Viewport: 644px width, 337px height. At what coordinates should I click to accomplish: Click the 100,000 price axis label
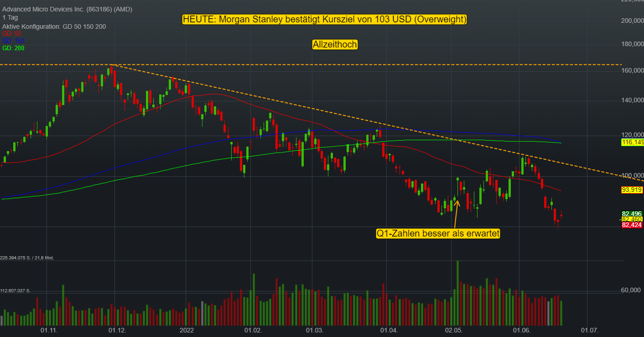(633, 176)
